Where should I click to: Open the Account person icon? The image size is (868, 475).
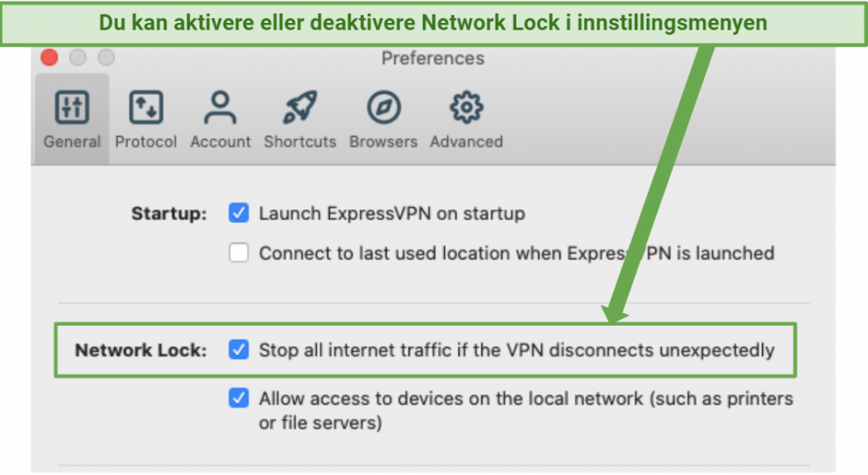[x=220, y=107]
